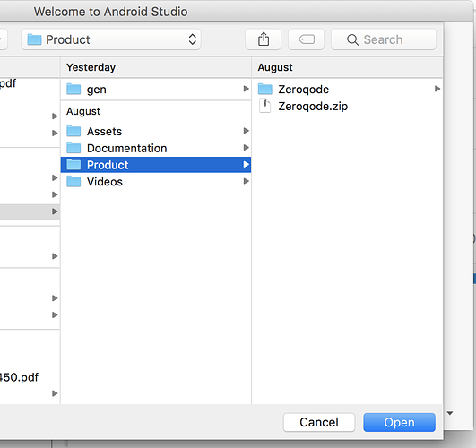Viewport: 476px width, 448px height.
Task: Click the magnifier icon in the Search field
Action: coord(352,39)
